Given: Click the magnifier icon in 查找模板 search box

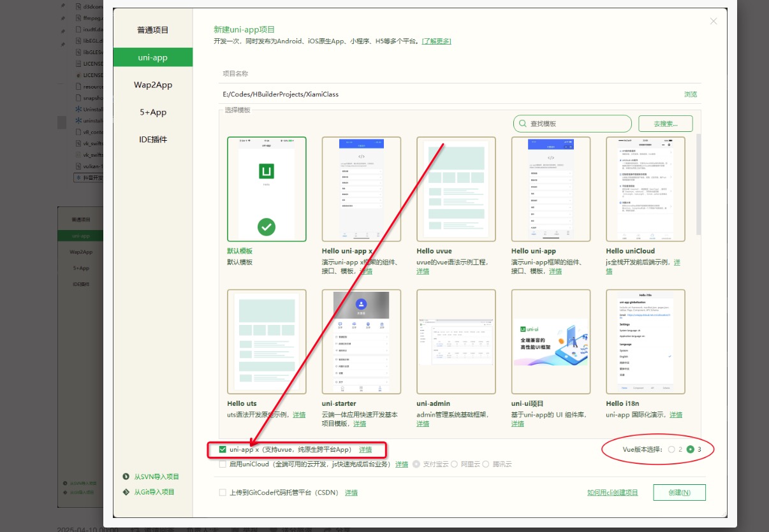Looking at the screenshot, I should tap(523, 124).
